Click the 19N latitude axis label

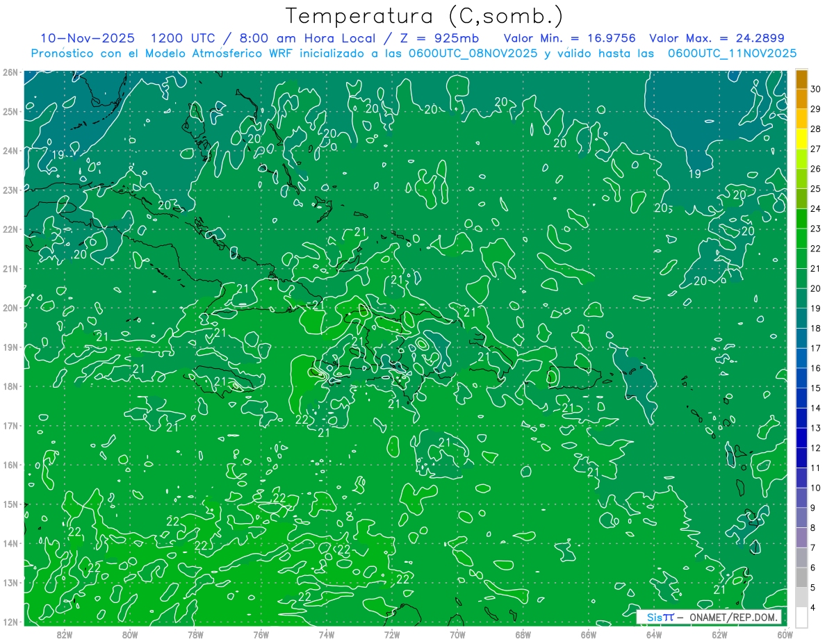10,347
